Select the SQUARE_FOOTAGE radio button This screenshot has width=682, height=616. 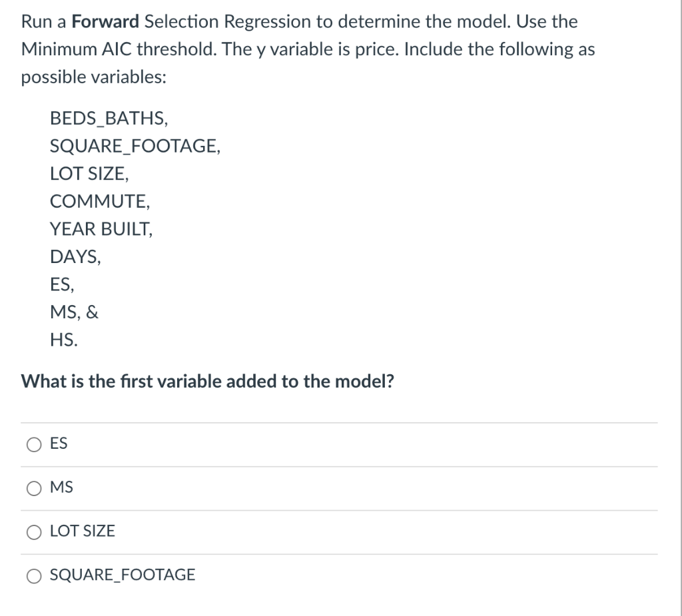[x=34, y=575]
